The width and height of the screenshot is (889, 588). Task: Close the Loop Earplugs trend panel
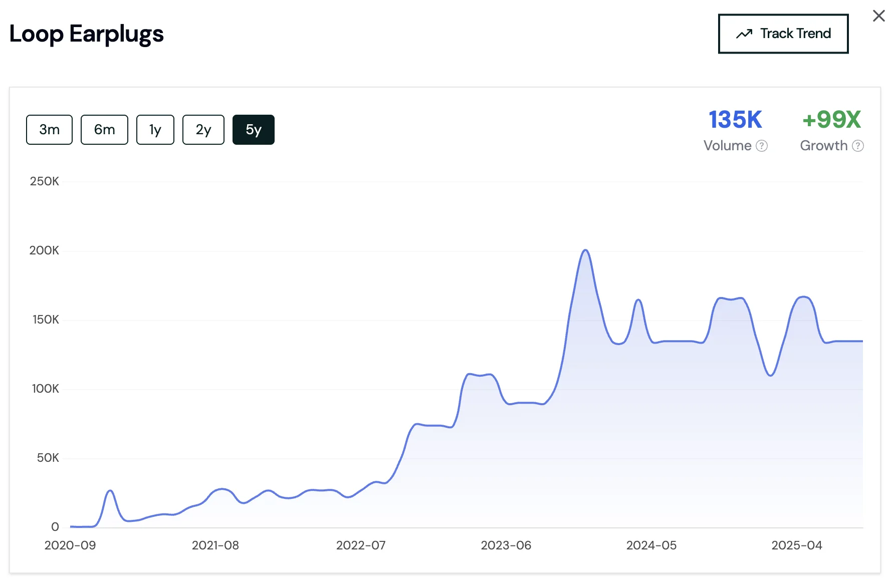tap(878, 16)
